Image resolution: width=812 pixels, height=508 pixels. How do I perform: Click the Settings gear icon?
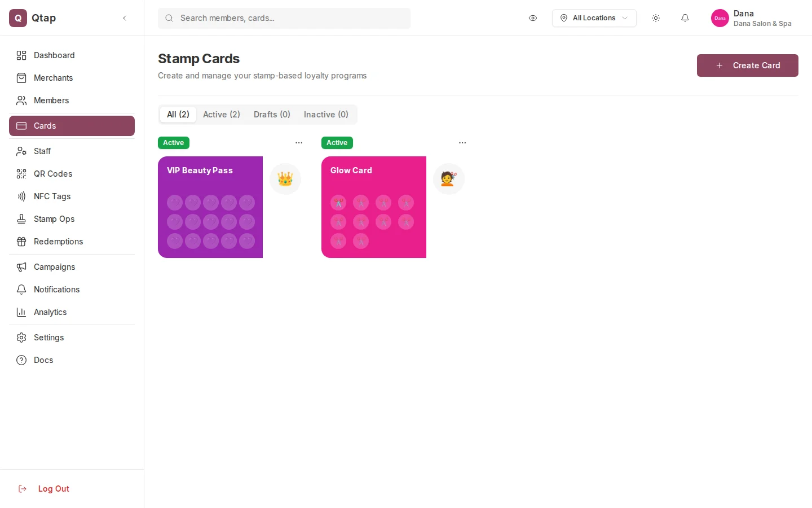[x=21, y=338]
